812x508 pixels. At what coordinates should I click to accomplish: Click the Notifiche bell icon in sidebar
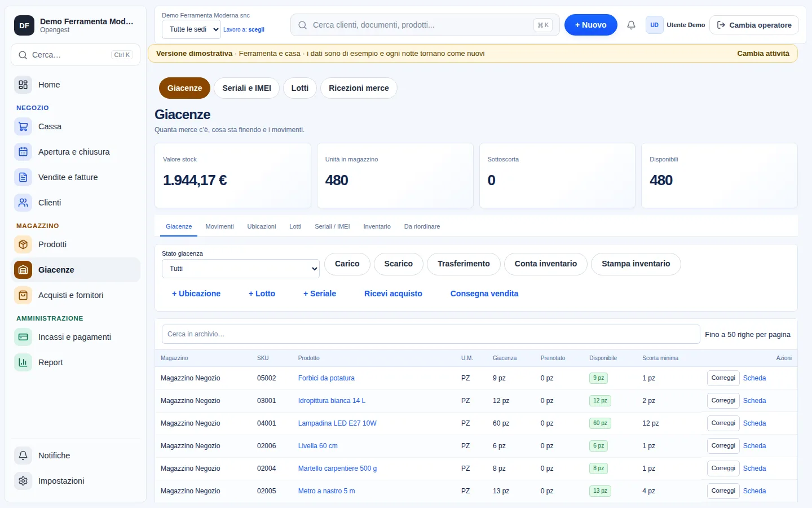[x=23, y=456]
